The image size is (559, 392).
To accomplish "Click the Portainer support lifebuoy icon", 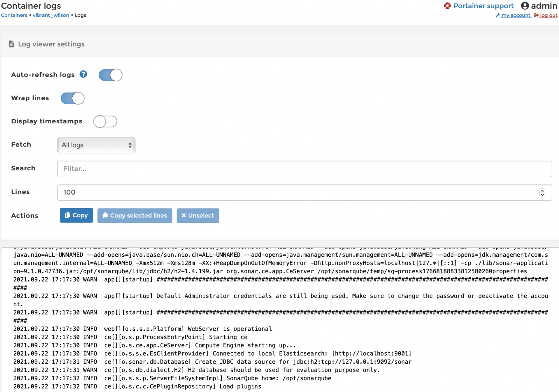I will [447, 6].
